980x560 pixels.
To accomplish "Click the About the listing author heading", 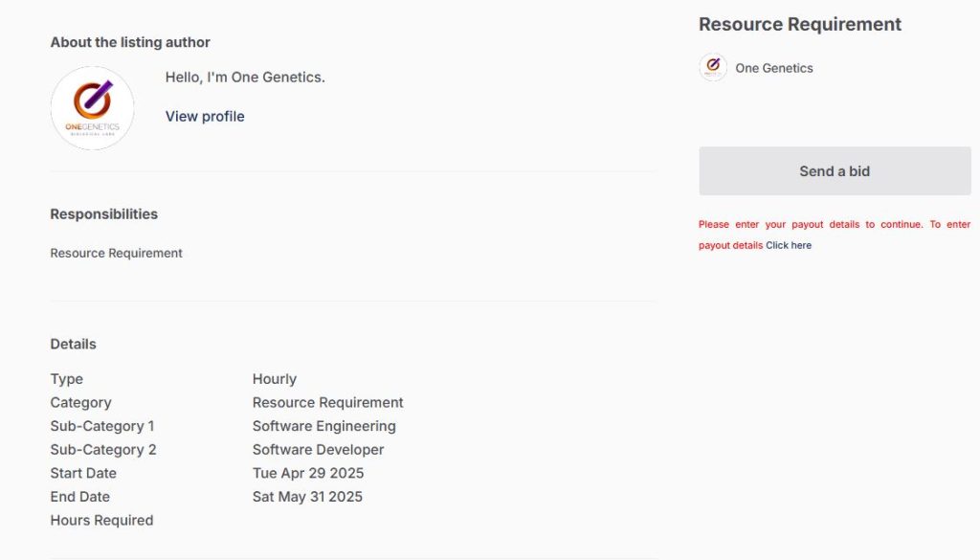I will click(130, 42).
